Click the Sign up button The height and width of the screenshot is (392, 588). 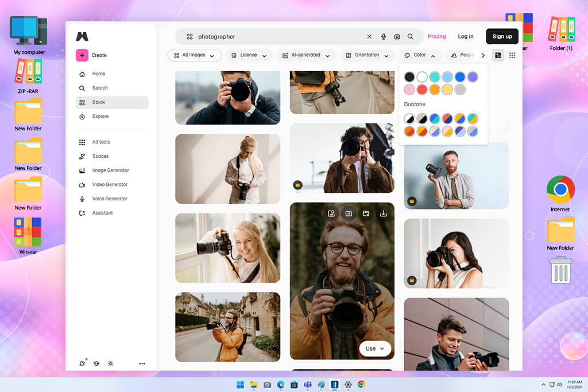(x=502, y=36)
